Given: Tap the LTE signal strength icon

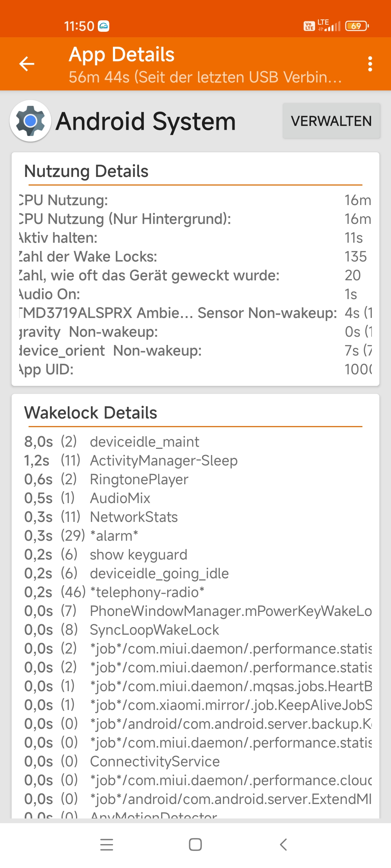Looking at the screenshot, I should pyautogui.click(x=329, y=25).
